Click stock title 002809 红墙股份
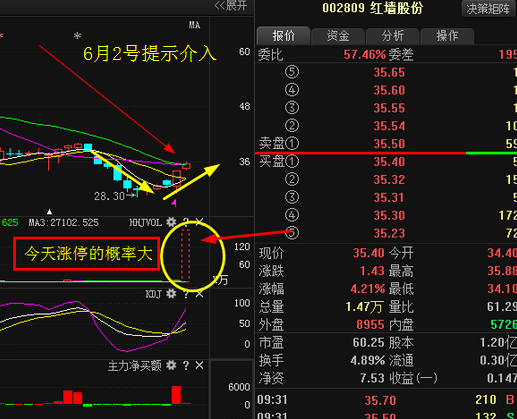This screenshot has width=517, height=419. [x=372, y=8]
